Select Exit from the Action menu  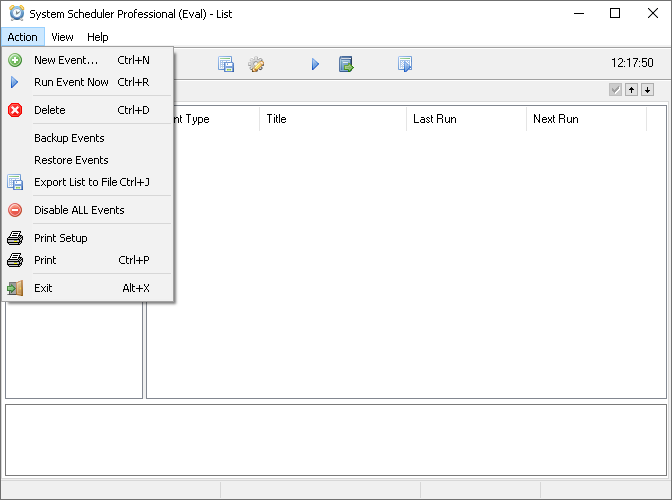pyautogui.click(x=88, y=288)
